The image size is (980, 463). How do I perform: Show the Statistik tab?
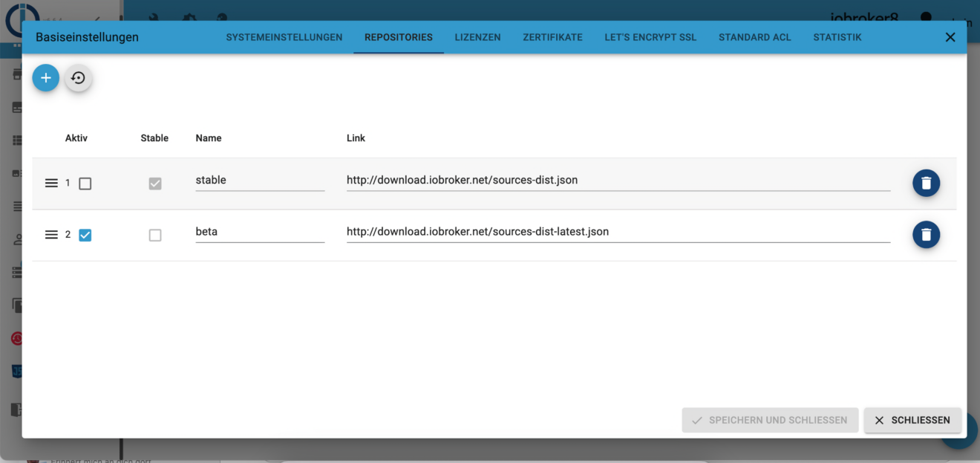tap(837, 37)
